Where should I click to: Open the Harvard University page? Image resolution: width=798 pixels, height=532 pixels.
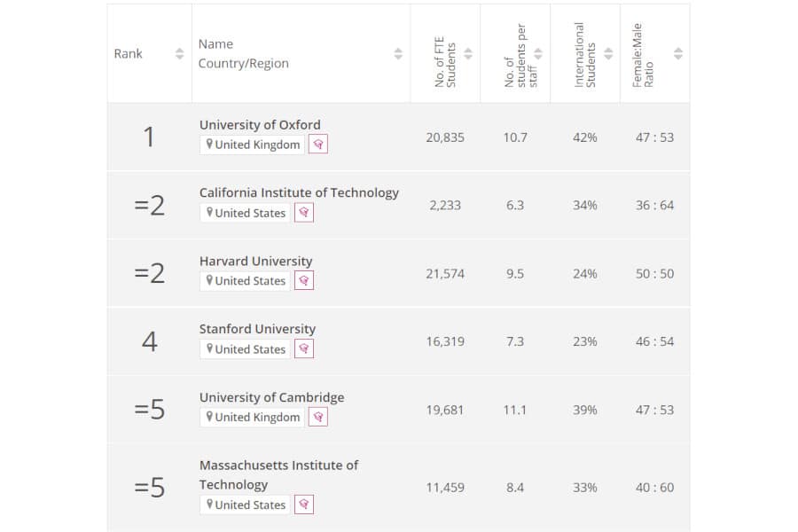coord(256,262)
